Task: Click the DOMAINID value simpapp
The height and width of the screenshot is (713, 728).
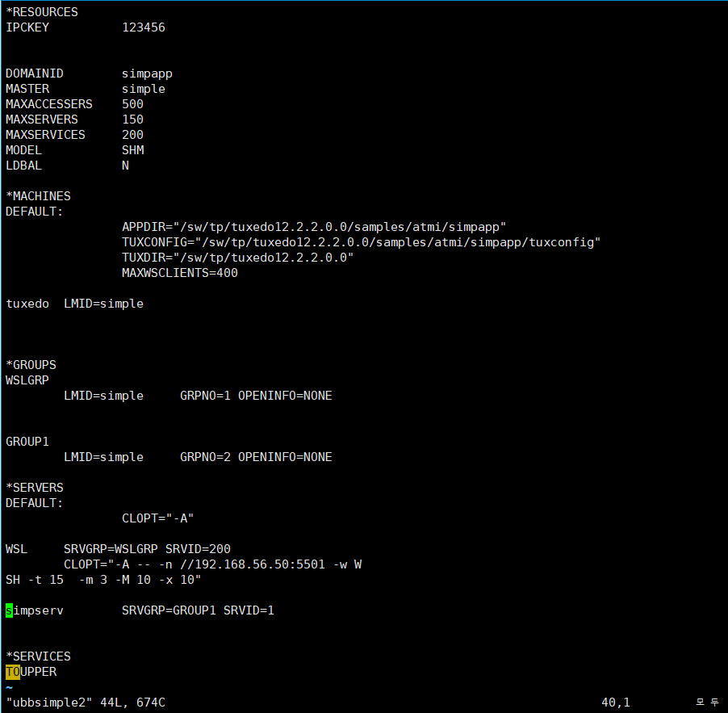Action: click(x=147, y=73)
